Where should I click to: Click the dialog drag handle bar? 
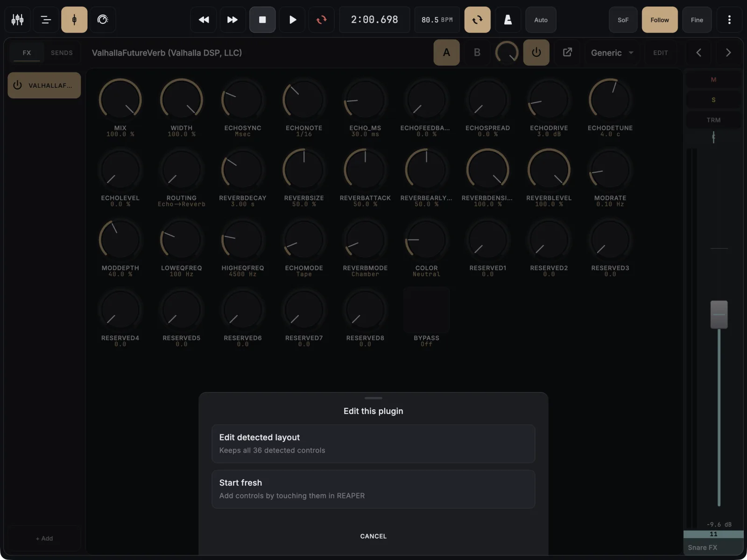point(373,398)
